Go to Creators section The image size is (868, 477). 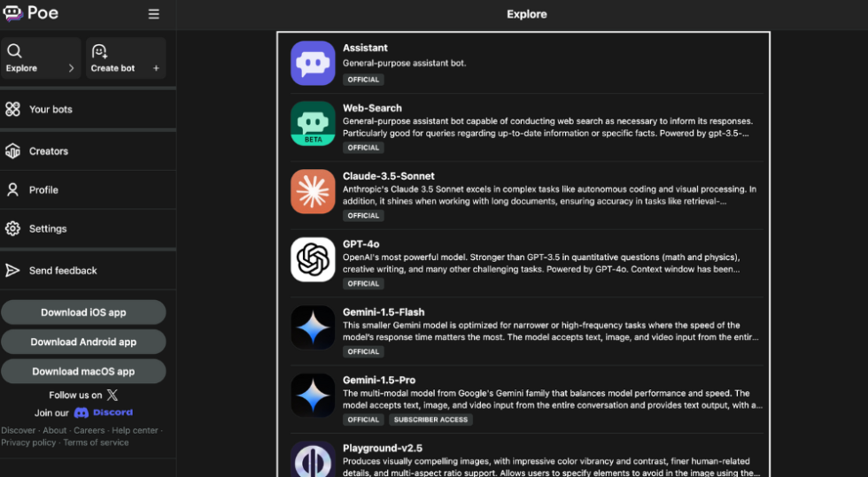click(x=48, y=151)
